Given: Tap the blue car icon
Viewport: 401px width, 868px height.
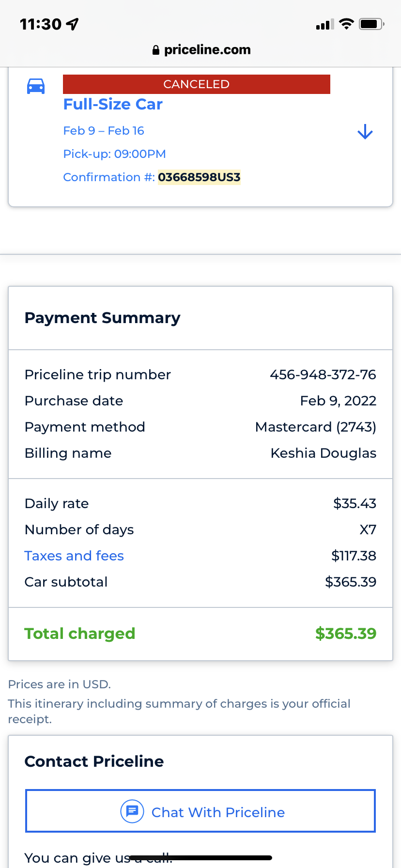Looking at the screenshot, I should [x=35, y=86].
